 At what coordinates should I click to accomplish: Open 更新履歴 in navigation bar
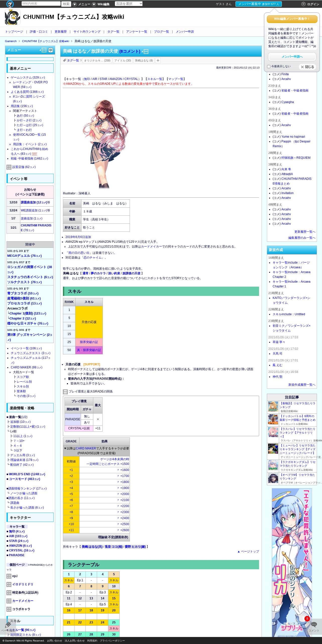(x=61, y=32)
